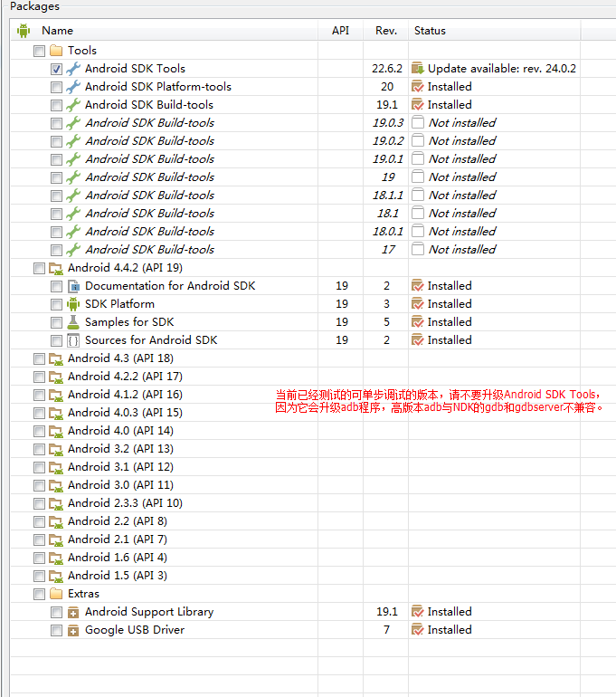Click the wrench icon of Build-tools rev 19.1

(73, 105)
